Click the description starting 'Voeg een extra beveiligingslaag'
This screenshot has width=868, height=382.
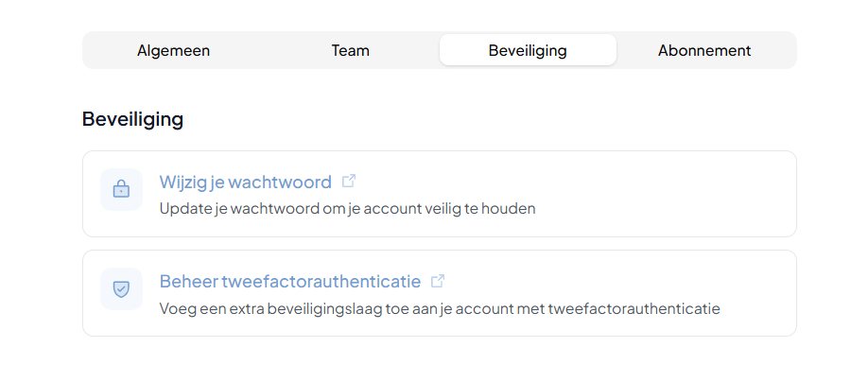440,308
